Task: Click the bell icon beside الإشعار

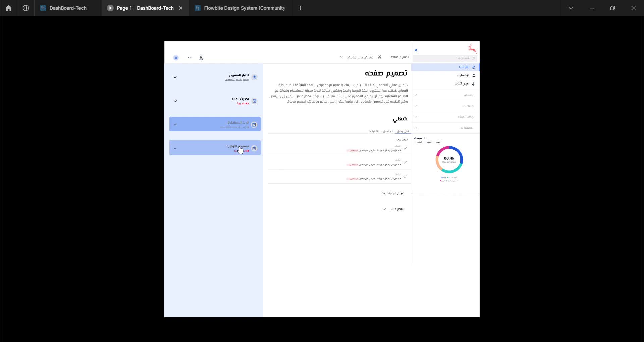Action: pos(474,75)
